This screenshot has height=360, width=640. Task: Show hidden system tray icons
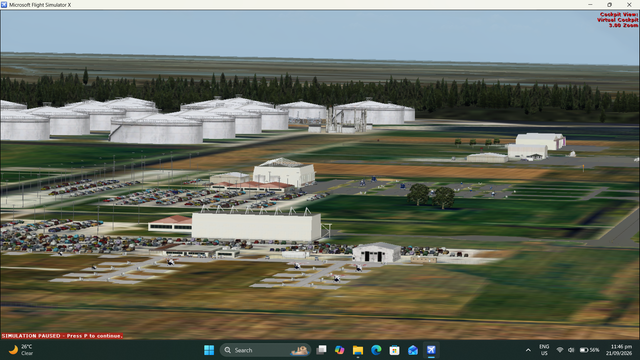[x=528, y=350]
